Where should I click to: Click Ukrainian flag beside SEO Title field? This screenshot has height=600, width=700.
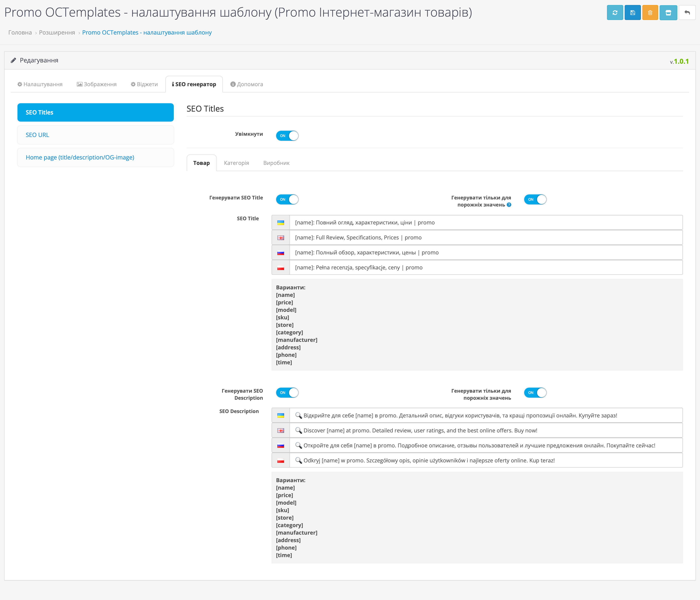pyautogui.click(x=280, y=223)
